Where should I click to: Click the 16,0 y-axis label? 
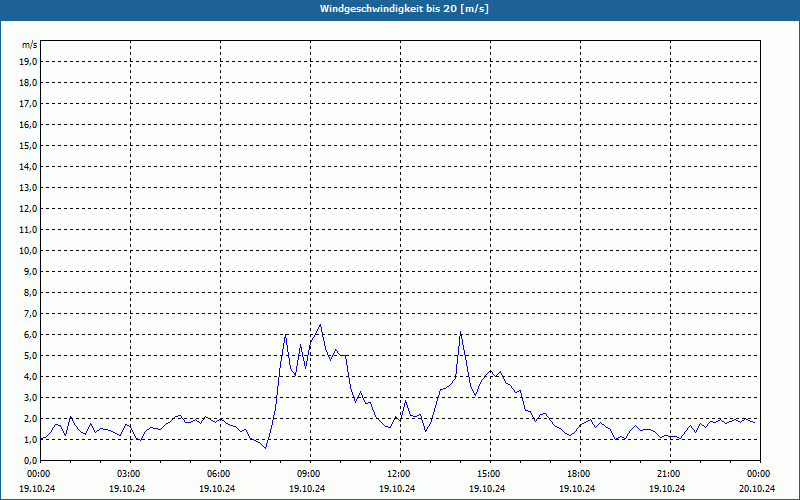click(27, 124)
